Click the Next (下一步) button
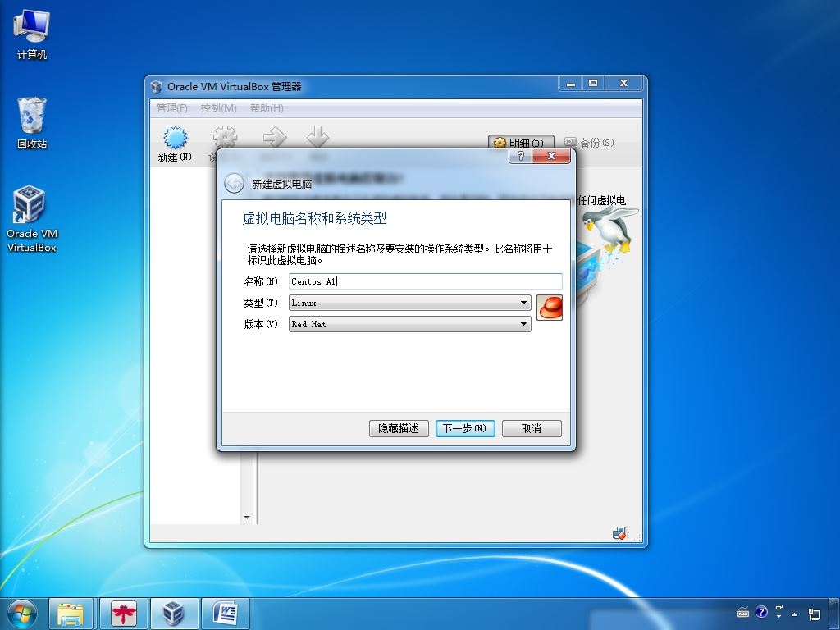 coord(465,428)
